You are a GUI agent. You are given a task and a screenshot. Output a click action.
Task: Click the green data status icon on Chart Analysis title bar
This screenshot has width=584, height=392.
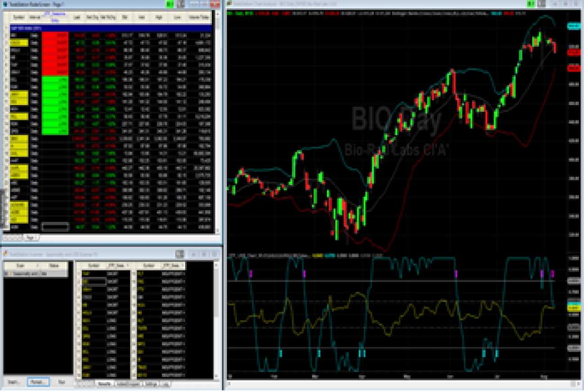tap(530, 4)
